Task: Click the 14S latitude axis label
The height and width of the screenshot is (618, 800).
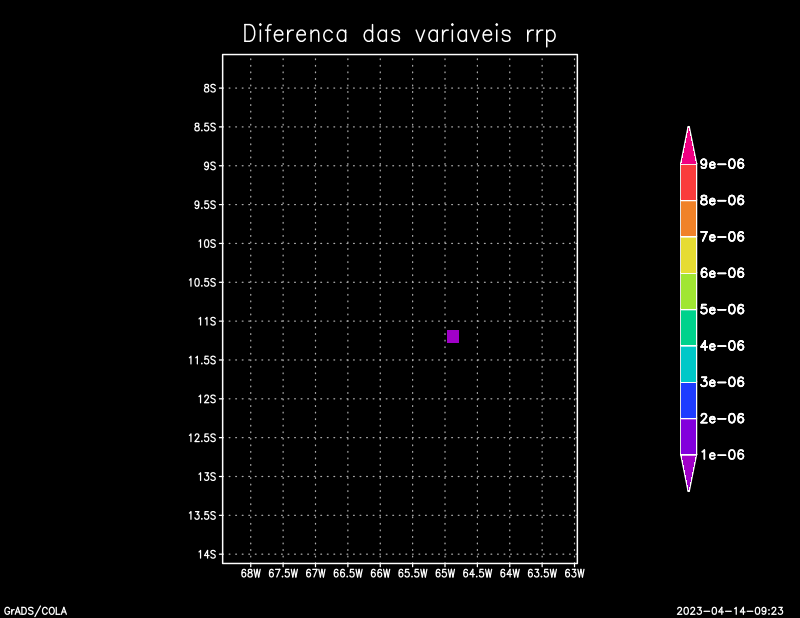Action: [x=207, y=554]
